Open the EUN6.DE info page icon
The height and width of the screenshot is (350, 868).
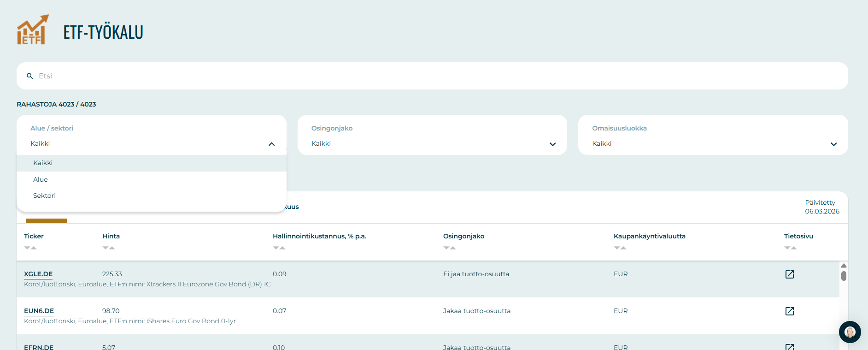pyautogui.click(x=789, y=311)
